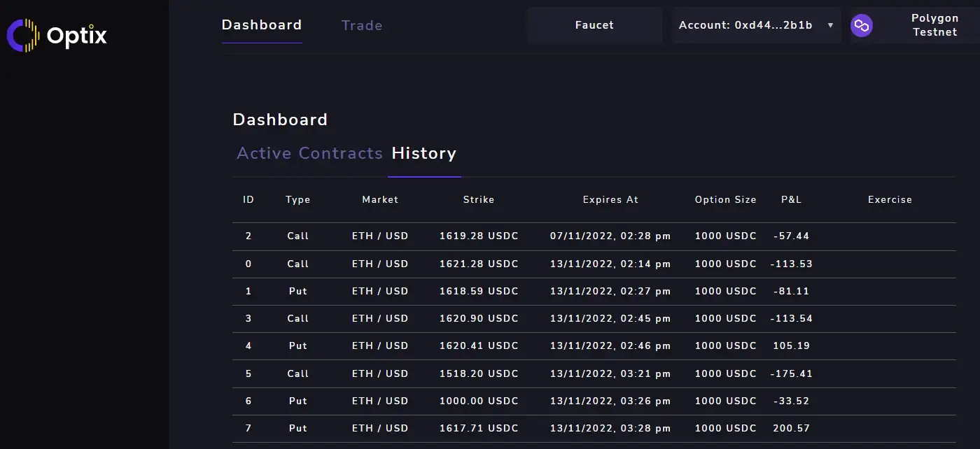Switch to the Dashboard nav tab
This screenshot has height=449, width=980.
pos(262,25)
